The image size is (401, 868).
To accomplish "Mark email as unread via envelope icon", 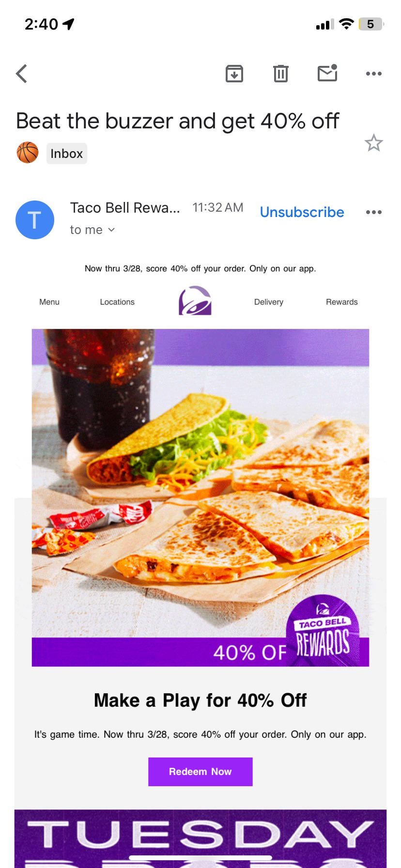I will pos(328,73).
